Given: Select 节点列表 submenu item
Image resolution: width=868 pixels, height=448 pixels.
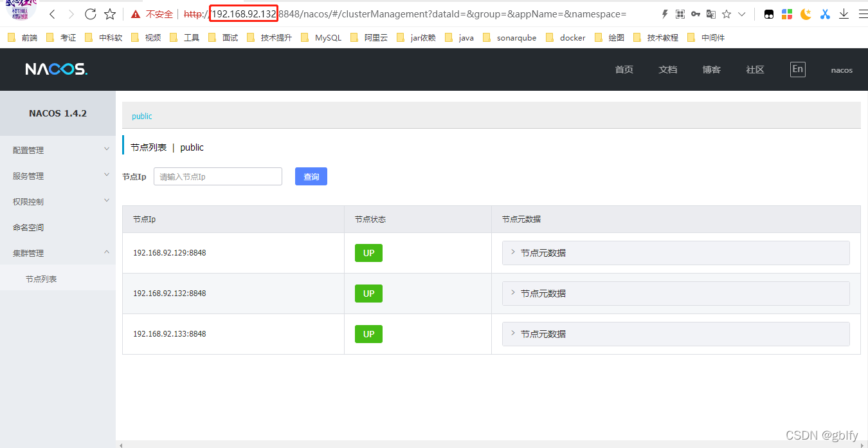Looking at the screenshot, I should pyautogui.click(x=58, y=277).
